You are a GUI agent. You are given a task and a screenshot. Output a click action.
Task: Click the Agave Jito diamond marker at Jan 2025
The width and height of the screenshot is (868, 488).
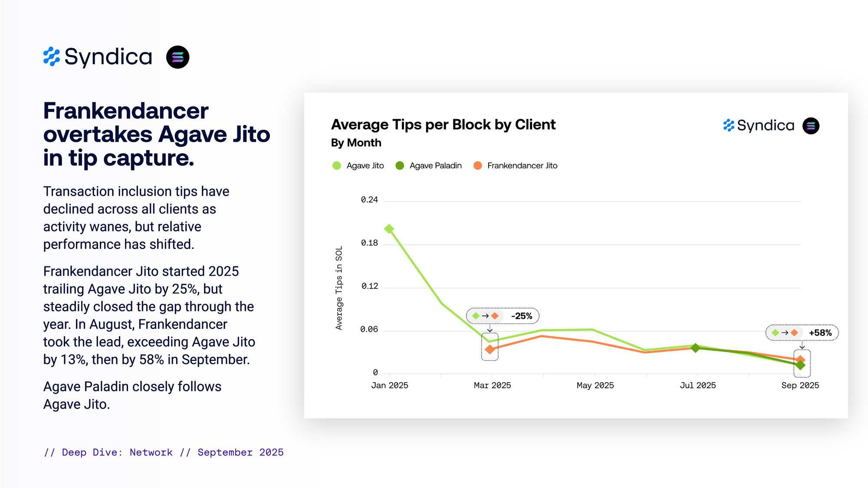point(389,229)
